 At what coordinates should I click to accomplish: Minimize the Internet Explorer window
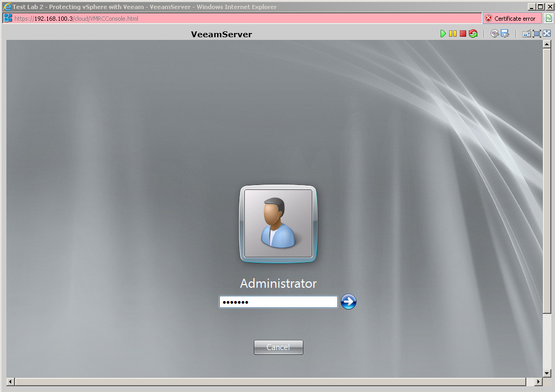[531, 7]
